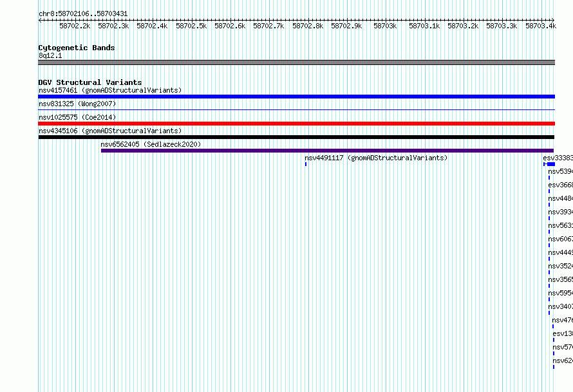Select the black nsv4345106 variant bar
This screenshot has height=392, width=573.
point(296,137)
